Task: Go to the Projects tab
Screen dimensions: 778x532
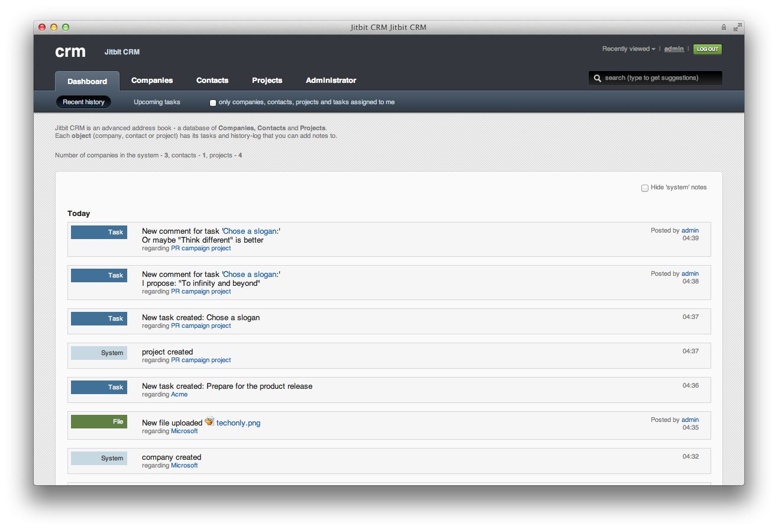Action: click(267, 80)
